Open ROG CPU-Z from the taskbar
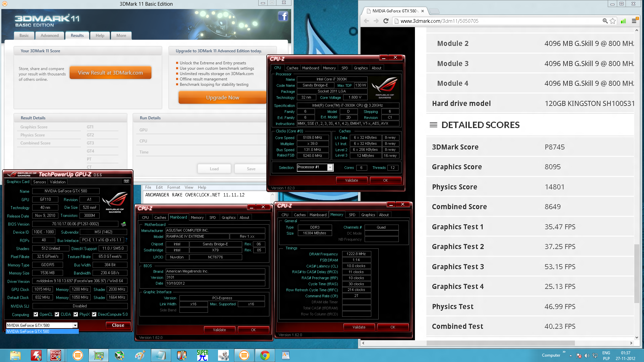The width and height of the screenshot is (644, 362). click(x=56, y=355)
